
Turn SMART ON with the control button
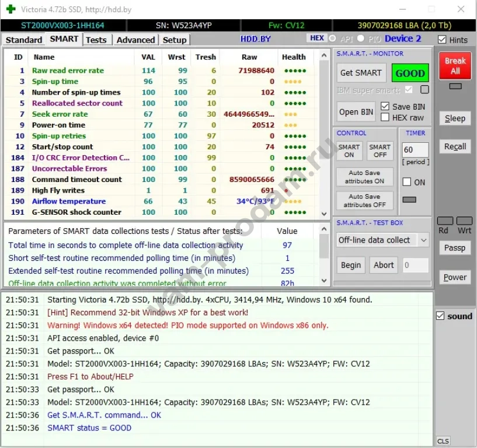click(349, 151)
